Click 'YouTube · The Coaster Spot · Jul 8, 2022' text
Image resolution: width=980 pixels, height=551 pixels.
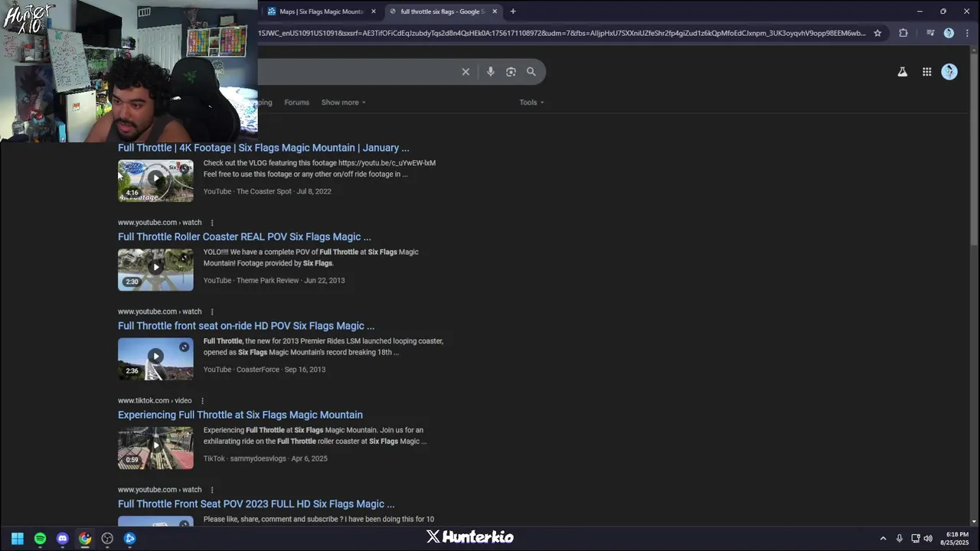pos(267,191)
